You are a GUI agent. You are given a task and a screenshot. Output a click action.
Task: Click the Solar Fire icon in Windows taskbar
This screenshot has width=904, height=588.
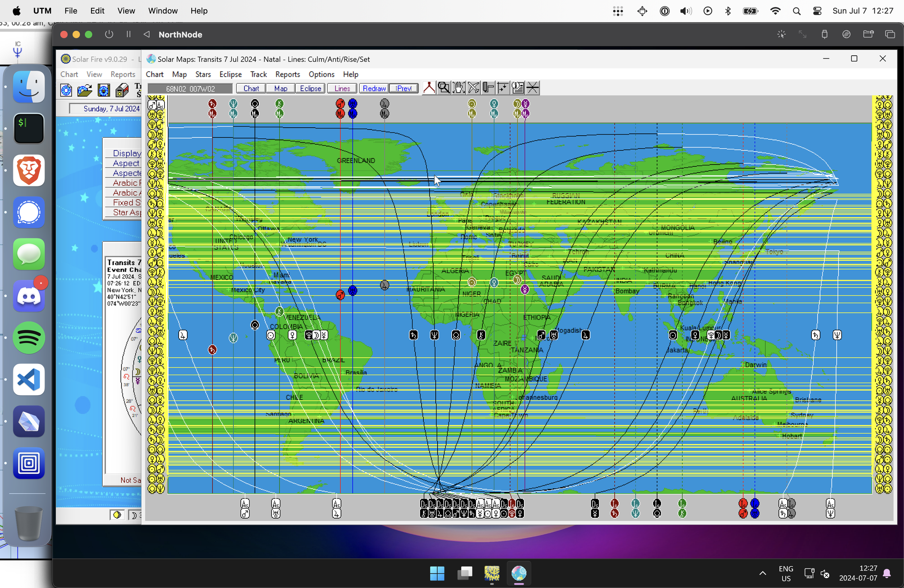(491, 573)
